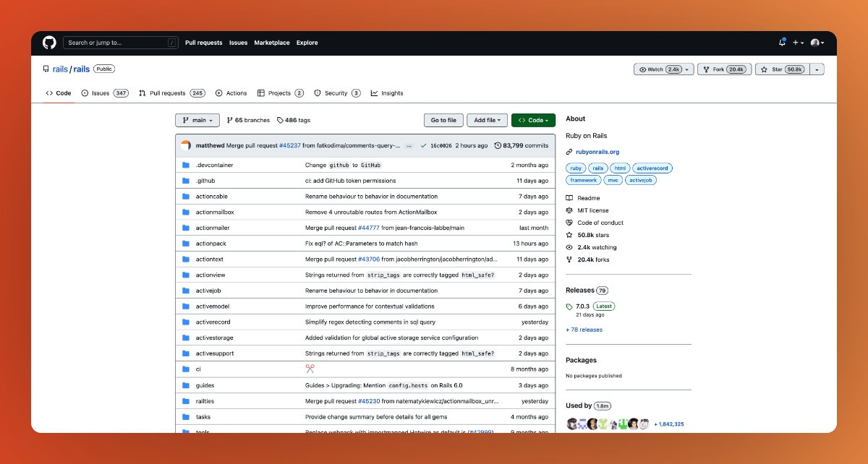Click Explore in the top navigation
Viewport: 868px width, 464px height.
tap(307, 43)
